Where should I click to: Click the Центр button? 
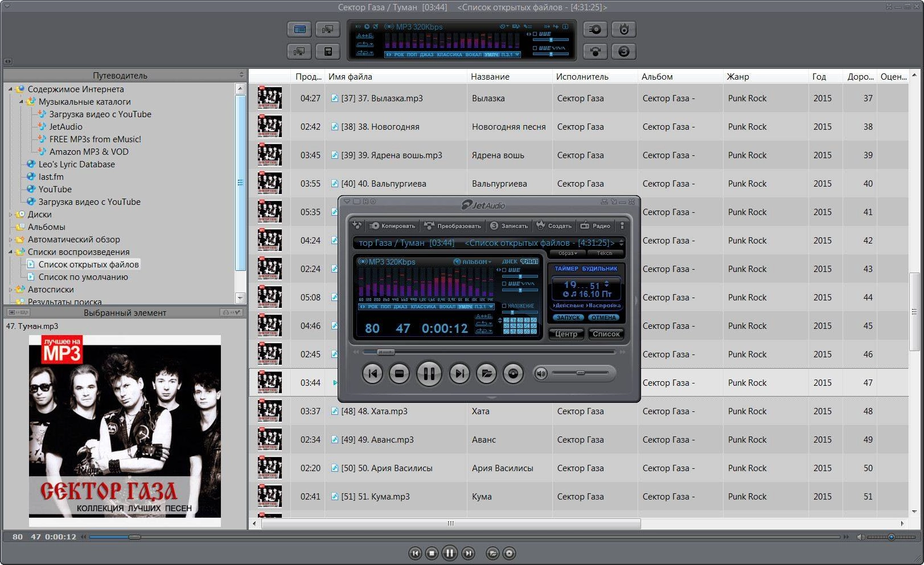pos(566,334)
